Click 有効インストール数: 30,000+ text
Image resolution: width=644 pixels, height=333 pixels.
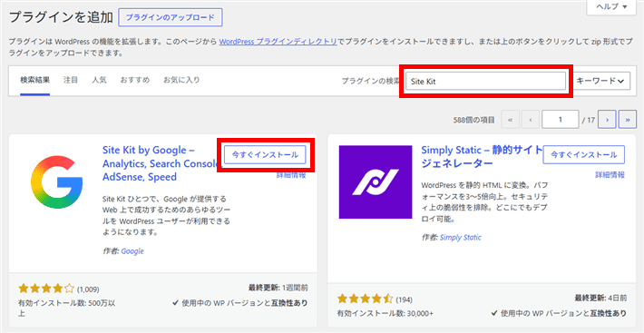385,314
